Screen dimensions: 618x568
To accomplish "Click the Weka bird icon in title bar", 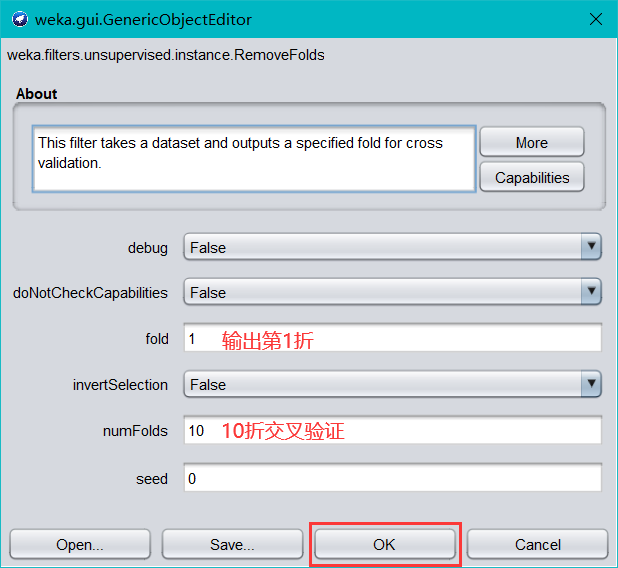I will click(20, 19).
